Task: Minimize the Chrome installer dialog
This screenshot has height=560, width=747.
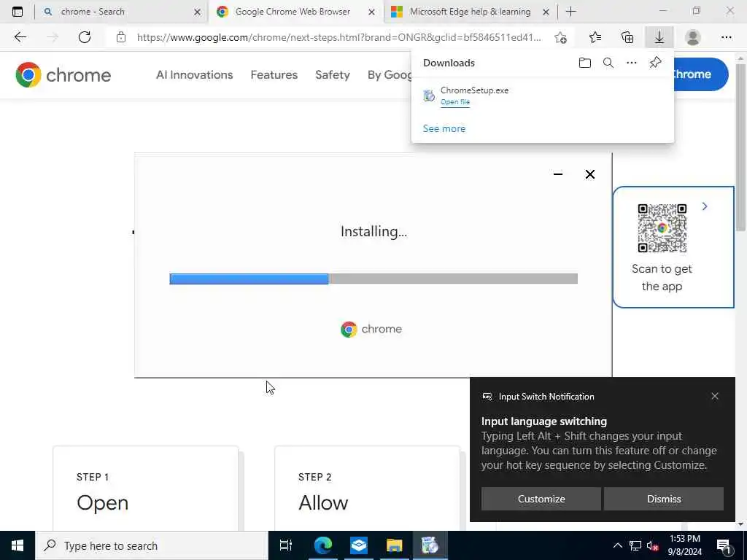Action: click(x=558, y=174)
